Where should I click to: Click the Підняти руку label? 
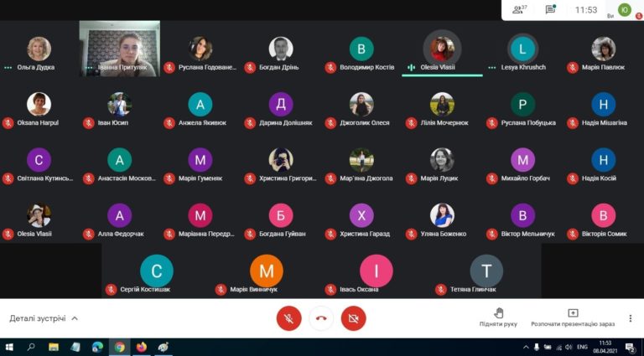point(498,324)
